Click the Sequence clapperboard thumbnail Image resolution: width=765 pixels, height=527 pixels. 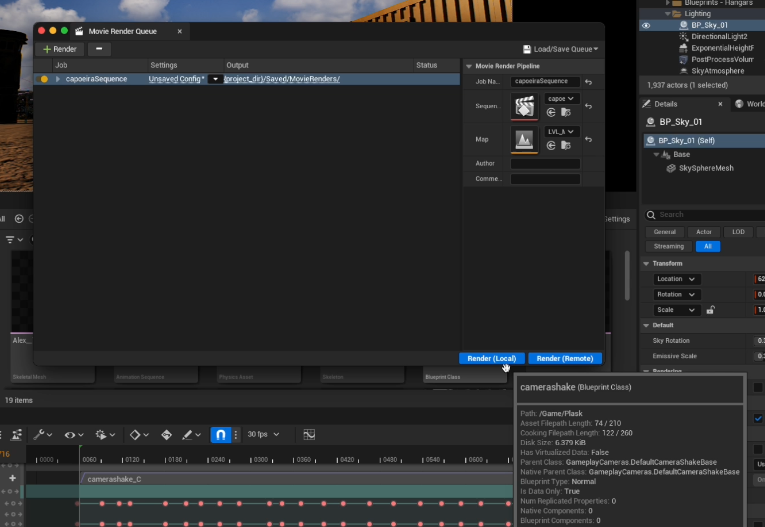coord(524,106)
